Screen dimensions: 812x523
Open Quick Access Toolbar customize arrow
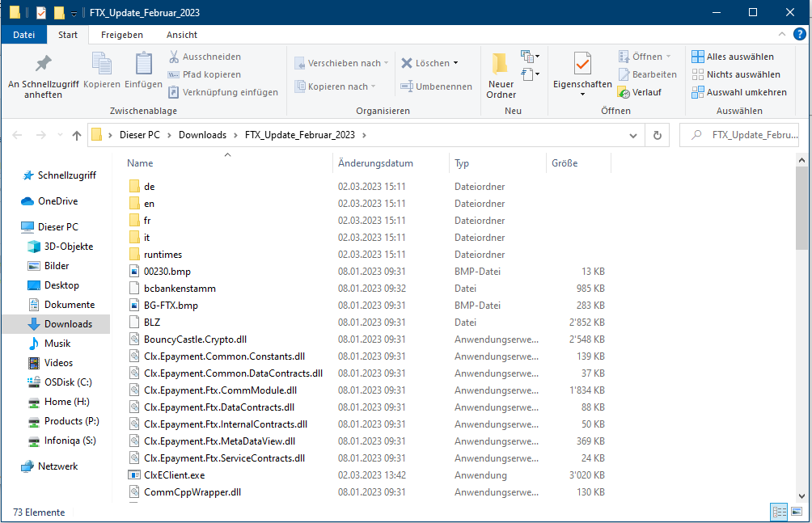(74, 13)
